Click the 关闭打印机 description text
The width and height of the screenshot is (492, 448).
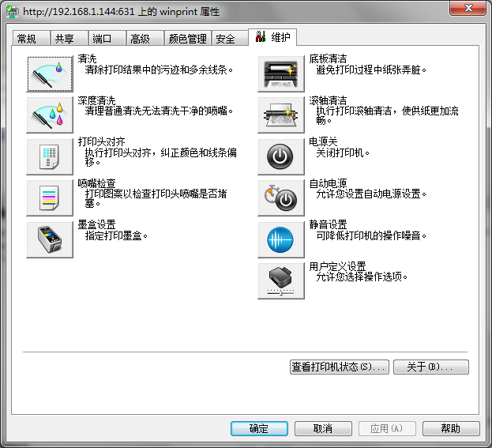coord(343,153)
